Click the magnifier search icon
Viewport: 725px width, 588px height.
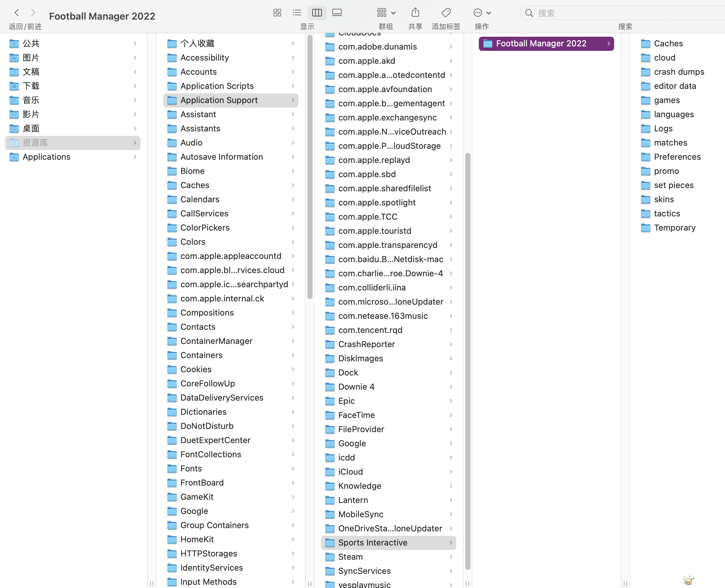529,13
